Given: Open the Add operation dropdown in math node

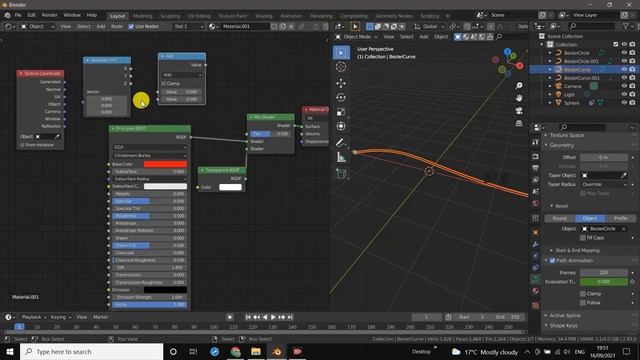Looking at the screenshot, I should click(x=182, y=75).
